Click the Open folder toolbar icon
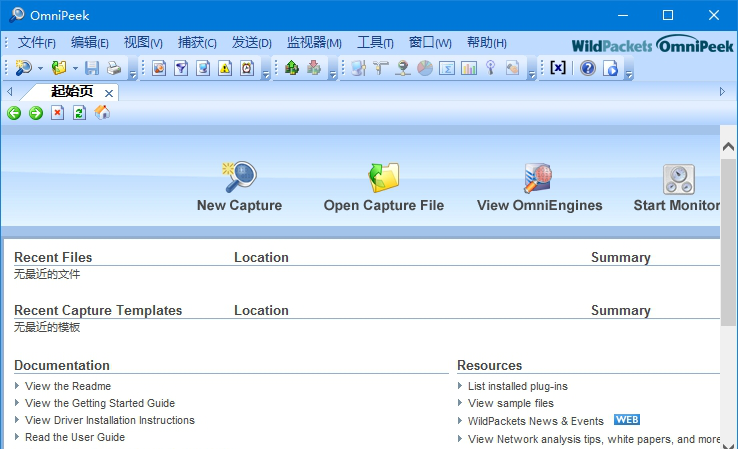Screen dimensions: 738x466 click(x=59, y=68)
